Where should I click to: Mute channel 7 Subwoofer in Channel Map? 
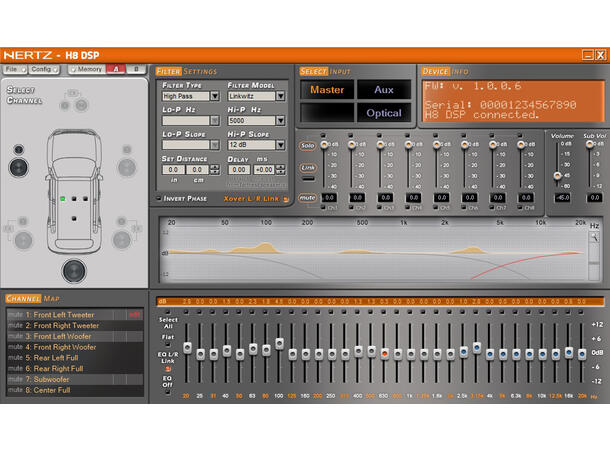[x=15, y=379]
